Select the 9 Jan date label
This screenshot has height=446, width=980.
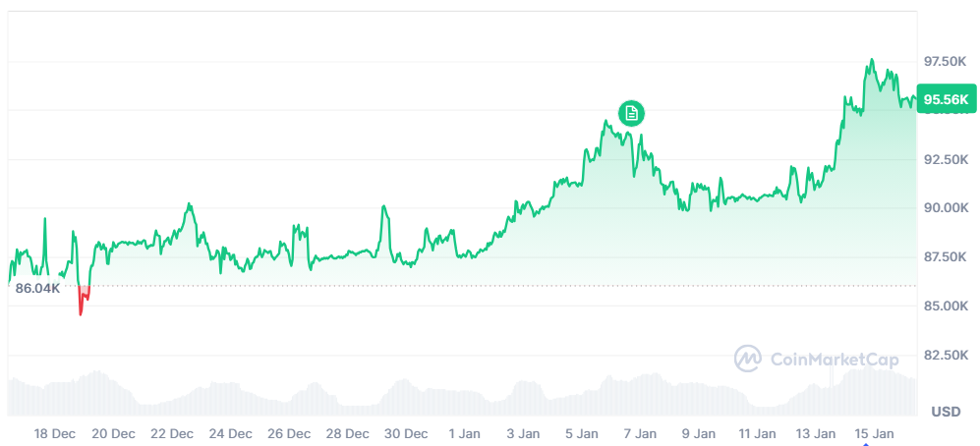(699, 433)
